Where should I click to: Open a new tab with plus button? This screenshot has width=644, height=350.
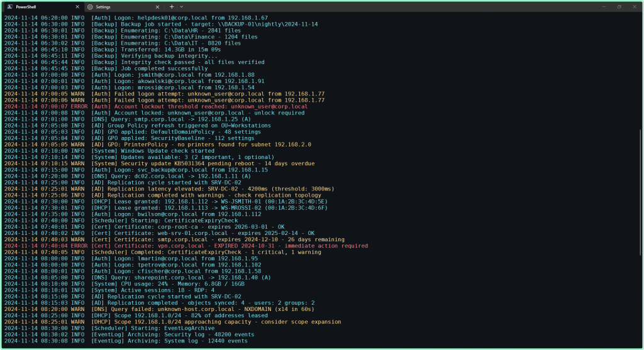click(x=172, y=6)
